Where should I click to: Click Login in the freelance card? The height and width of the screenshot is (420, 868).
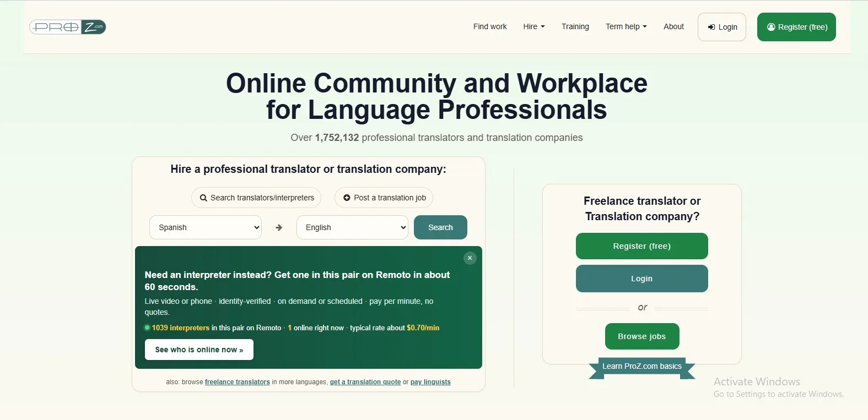[642, 279]
